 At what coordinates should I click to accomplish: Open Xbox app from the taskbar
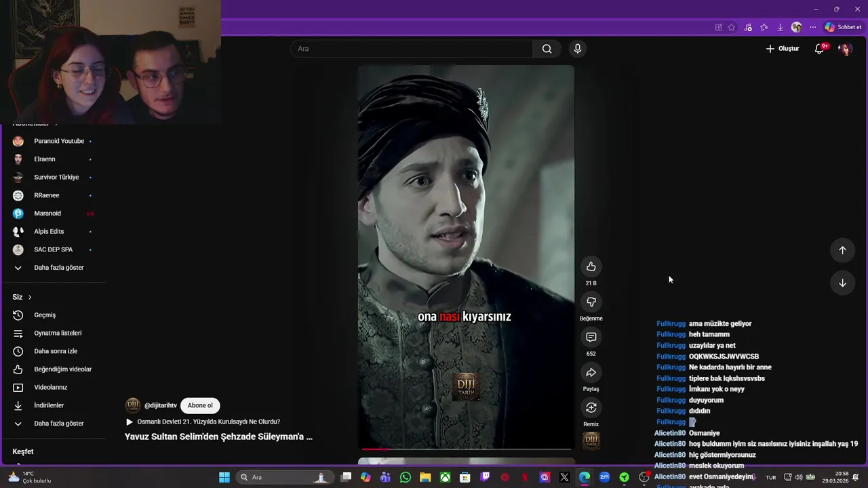(x=445, y=477)
